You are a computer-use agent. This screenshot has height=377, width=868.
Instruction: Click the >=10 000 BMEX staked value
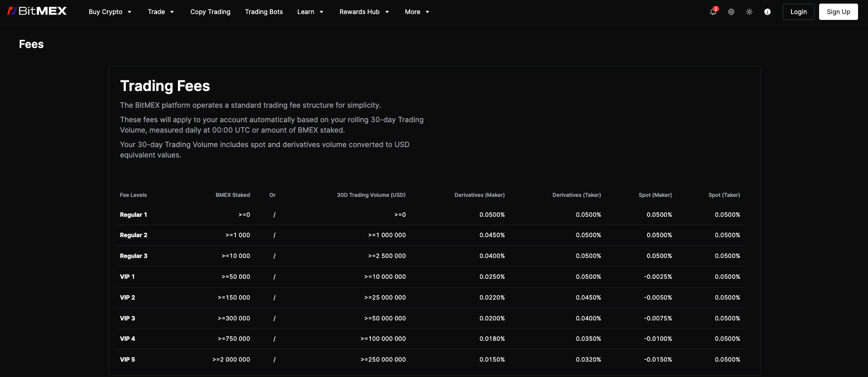point(236,256)
